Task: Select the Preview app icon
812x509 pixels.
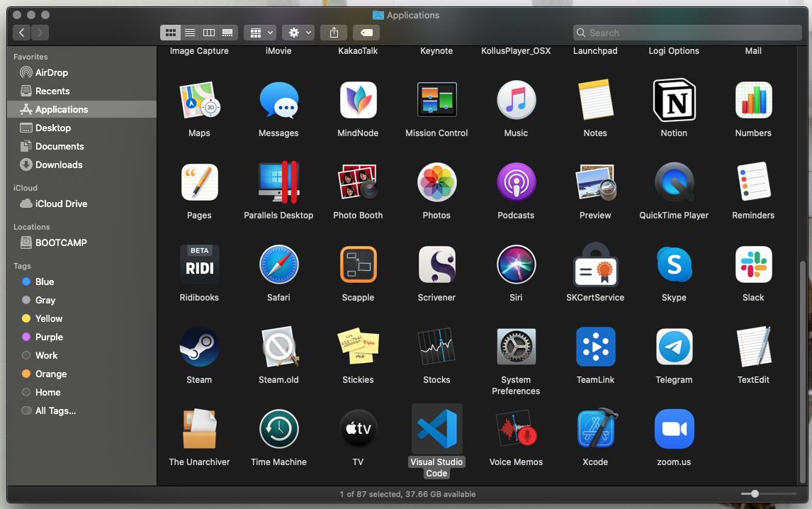Action: [x=595, y=182]
